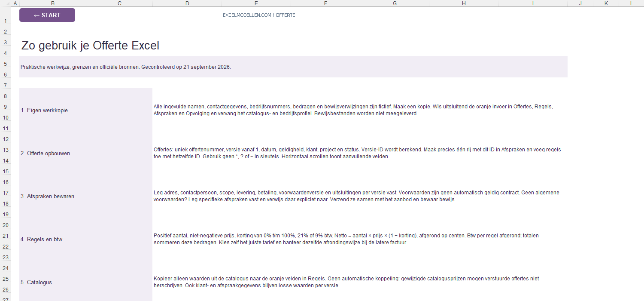This screenshot has height=301, width=644.
Task: Select the '2 Offerte opbouwen' step label
Action: tap(45, 153)
